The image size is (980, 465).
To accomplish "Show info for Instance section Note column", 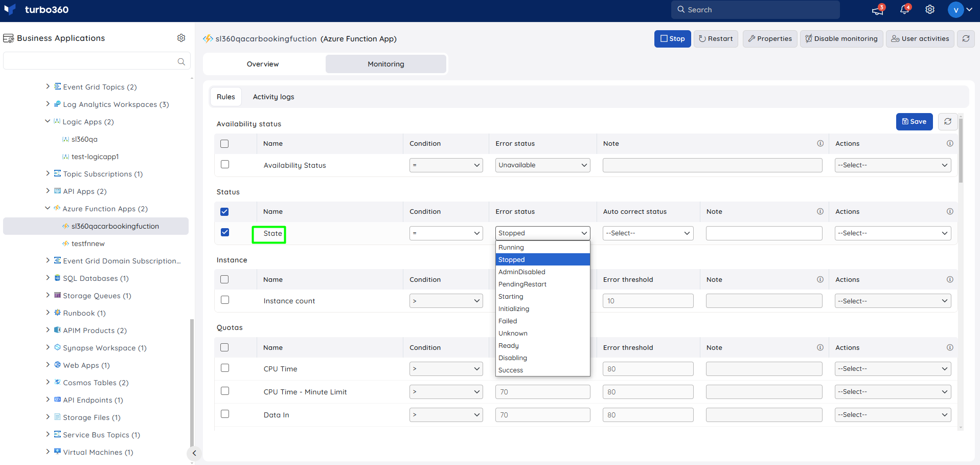I will (820, 280).
